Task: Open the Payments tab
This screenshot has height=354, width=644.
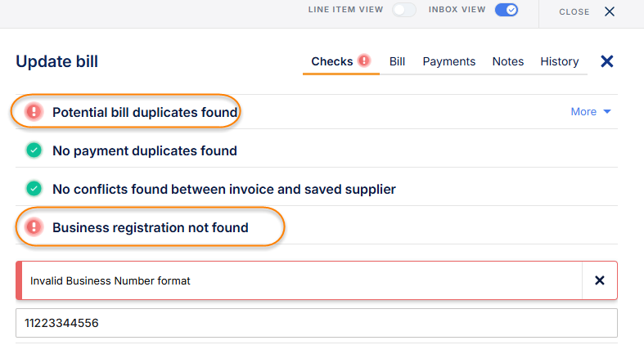Action: point(448,61)
